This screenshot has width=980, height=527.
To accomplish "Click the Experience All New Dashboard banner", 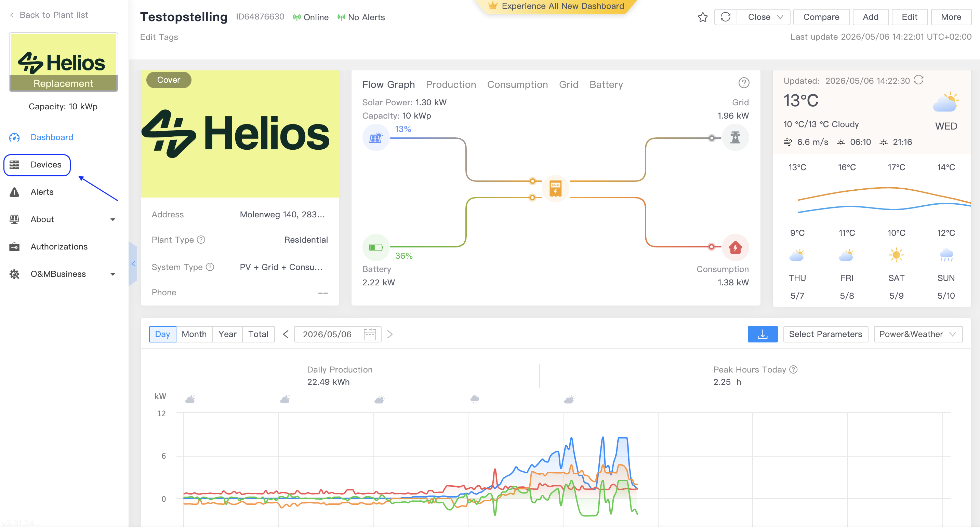I will pyautogui.click(x=556, y=6).
